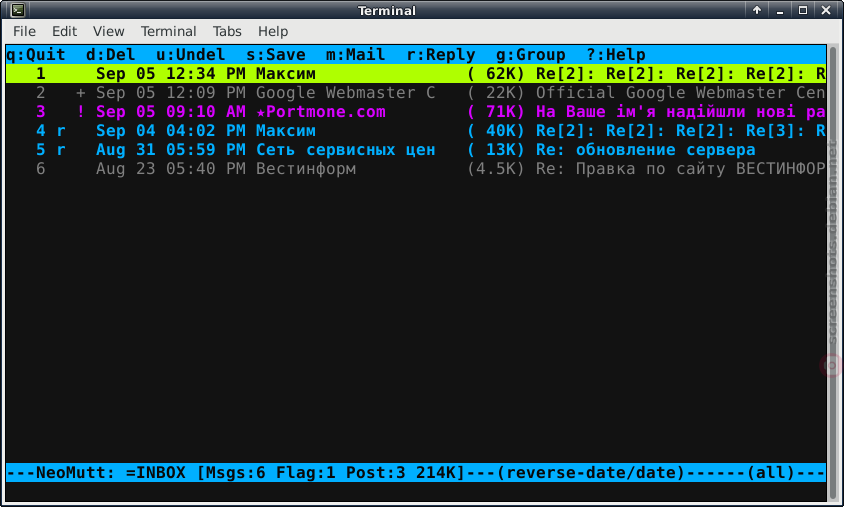Select the Сеть сервисных цен message

coord(416,150)
